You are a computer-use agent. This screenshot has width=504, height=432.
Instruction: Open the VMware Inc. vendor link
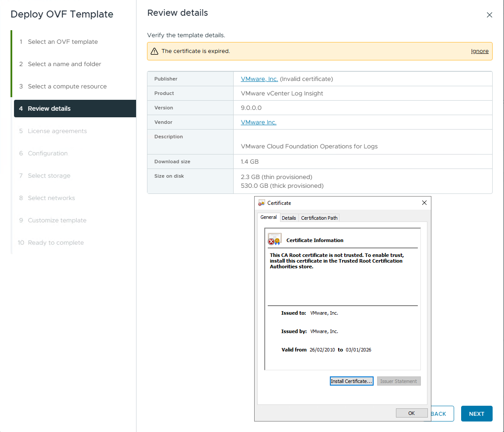point(259,122)
